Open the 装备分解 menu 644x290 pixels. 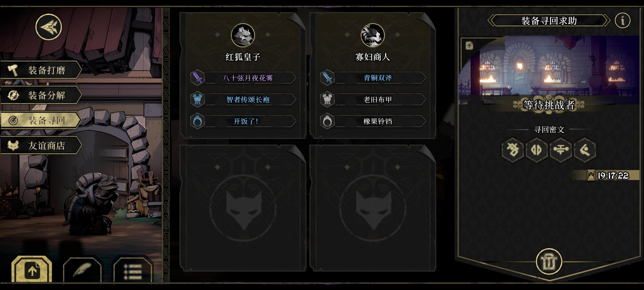[x=41, y=95]
